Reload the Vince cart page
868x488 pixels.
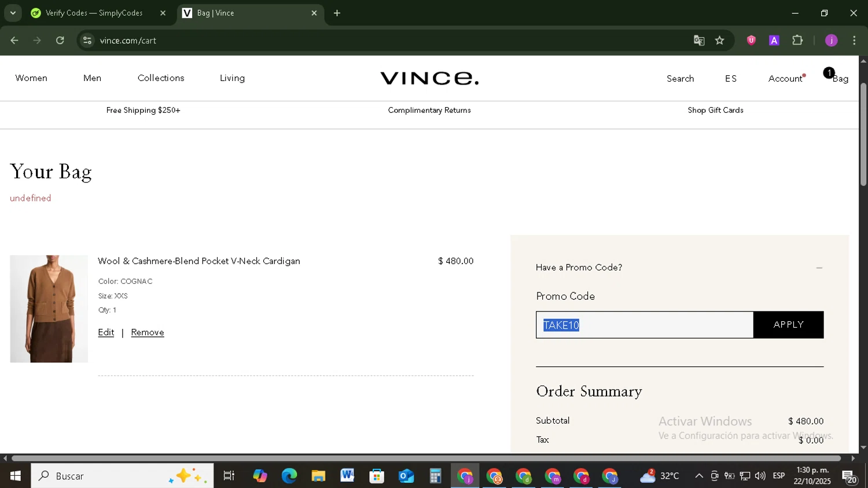(x=60, y=41)
